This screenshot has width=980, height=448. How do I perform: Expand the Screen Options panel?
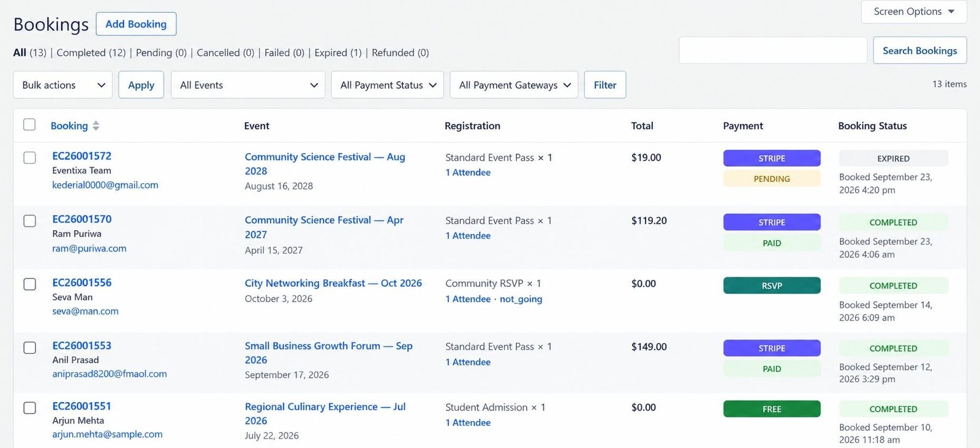914,12
